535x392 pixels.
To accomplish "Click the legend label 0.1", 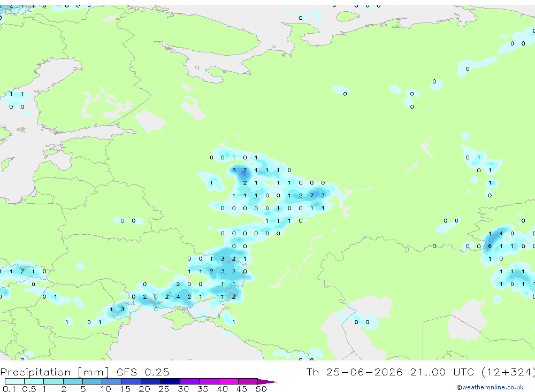I will (x=9, y=389).
